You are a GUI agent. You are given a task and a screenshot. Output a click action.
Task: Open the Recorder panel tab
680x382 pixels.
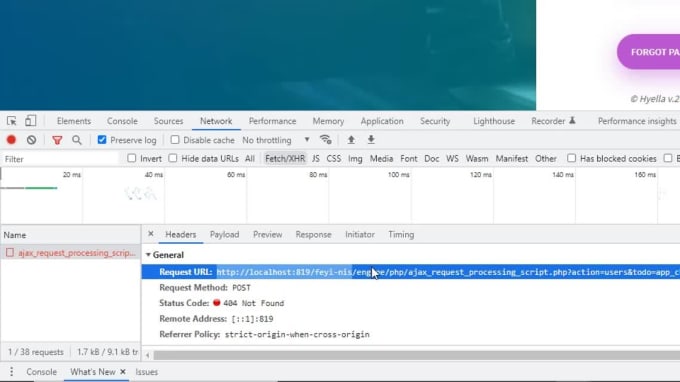(548, 121)
